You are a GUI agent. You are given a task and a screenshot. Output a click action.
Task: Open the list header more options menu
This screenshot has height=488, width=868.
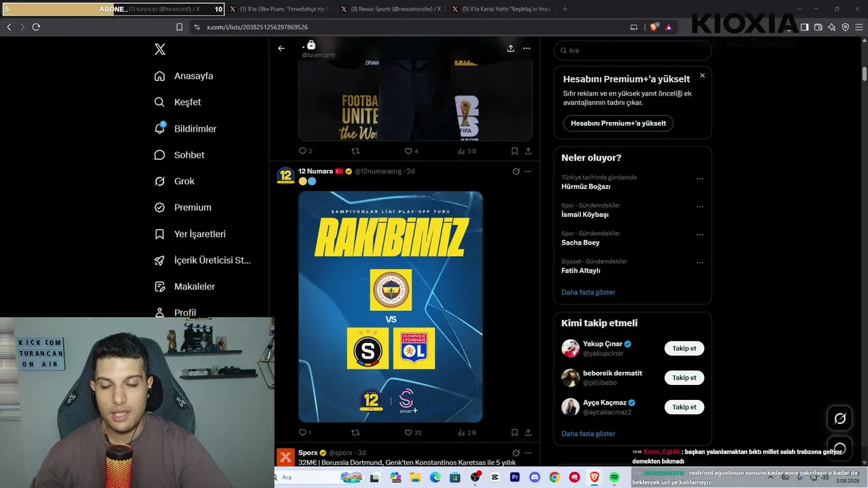(527, 48)
